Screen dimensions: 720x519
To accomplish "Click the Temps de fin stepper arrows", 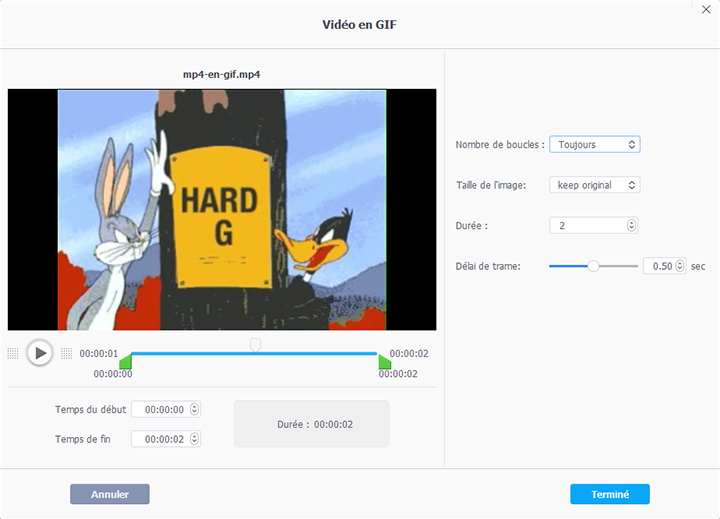I will (195, 439).
